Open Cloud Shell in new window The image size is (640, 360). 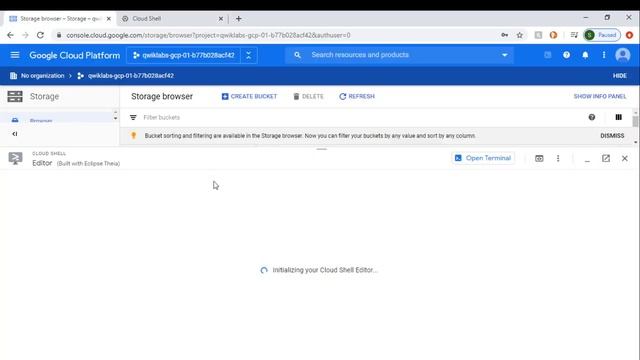(x=606, y=158)
